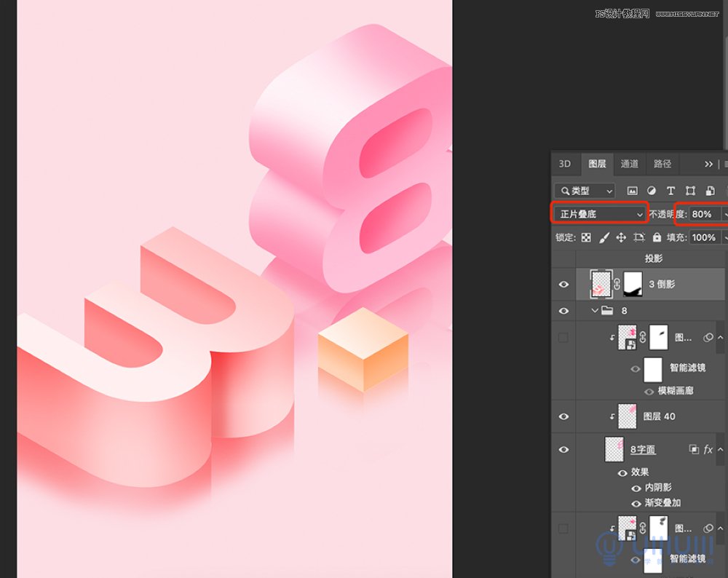Click the pixel layer filter icon
Image resolution: width=728 pixels, height=578 pixels.
click(x=632, y=191)
